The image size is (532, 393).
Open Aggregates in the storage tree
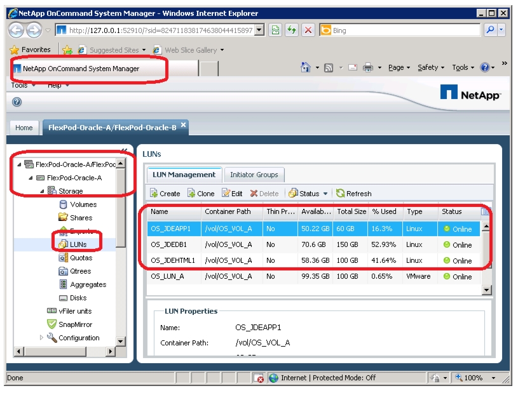coord(83,284)
